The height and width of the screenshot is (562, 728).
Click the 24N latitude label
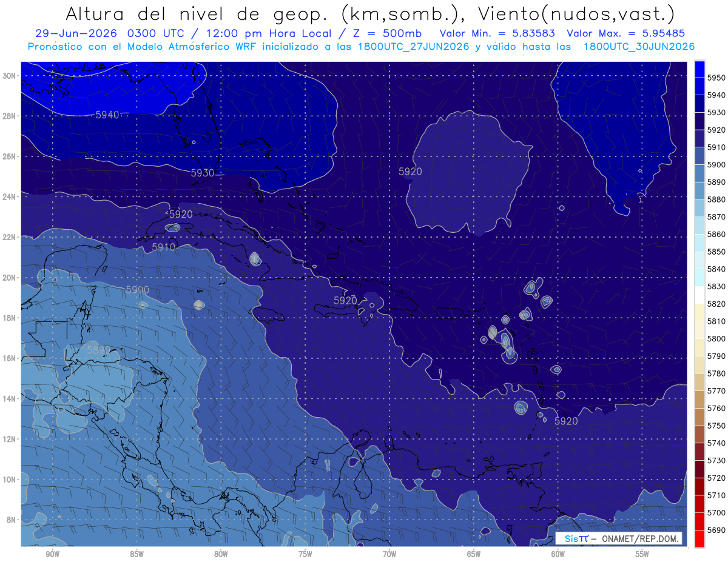point(9,196)
